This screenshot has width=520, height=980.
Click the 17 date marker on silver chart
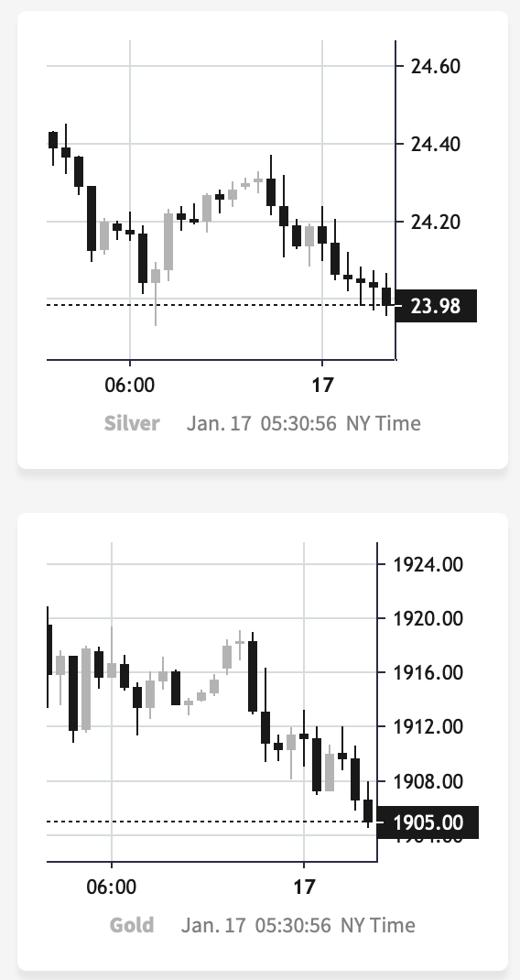(322, 385)
